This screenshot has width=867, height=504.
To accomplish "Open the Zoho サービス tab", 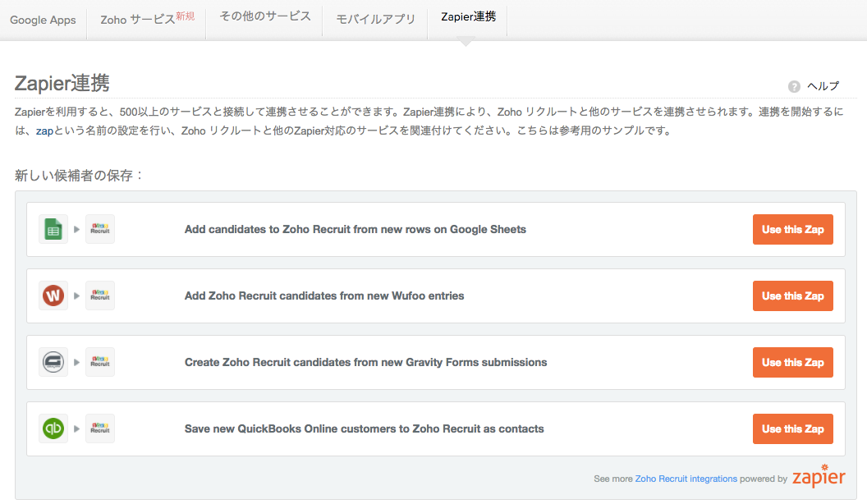I will pyautogui.click(x=147, y=19).
